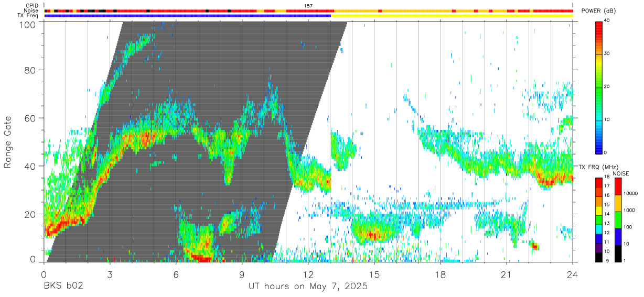Click the 3 tick on UT hours axis
This screenshot has height=297, width=644.
click(110, 274)
